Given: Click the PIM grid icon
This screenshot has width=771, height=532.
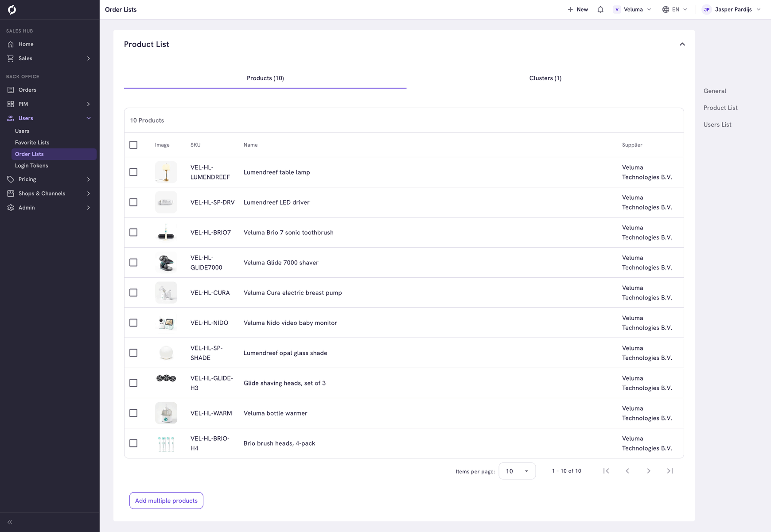Looking at the screenshot, I should [11, 104].
